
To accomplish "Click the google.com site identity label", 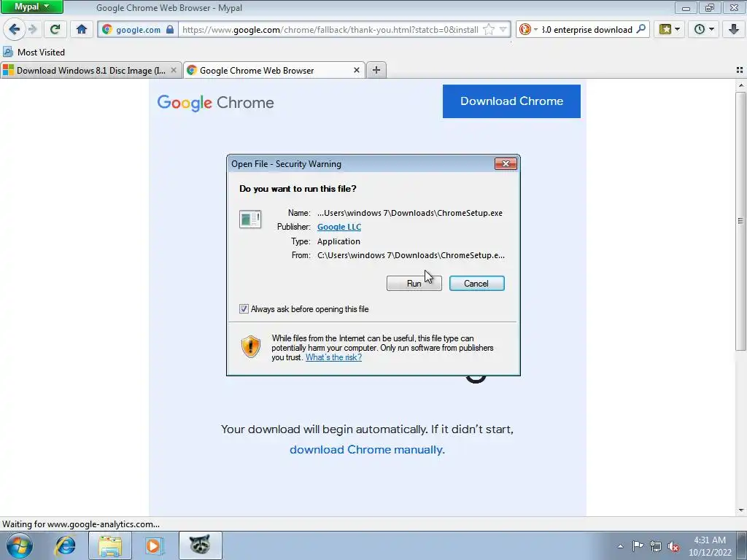I will click(138, 29).
